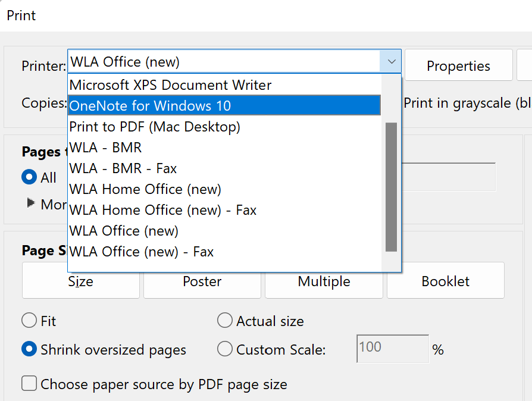The height and width of the screenshot is (401, 532).
Task: Check Choose paper source by PDF page size
Action: pyautogui.click(x=29, y=384)
